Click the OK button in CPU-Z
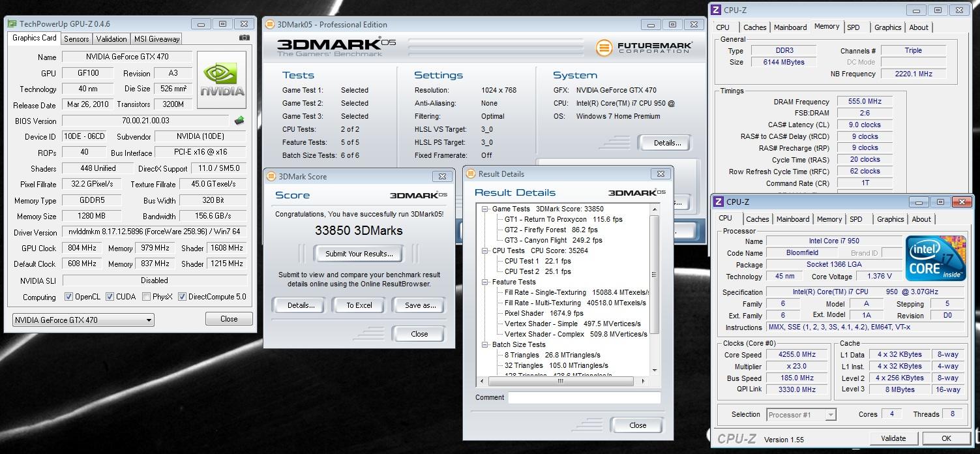Image resolution: width=980 pixels, height=454 pixels. (946, 438)
